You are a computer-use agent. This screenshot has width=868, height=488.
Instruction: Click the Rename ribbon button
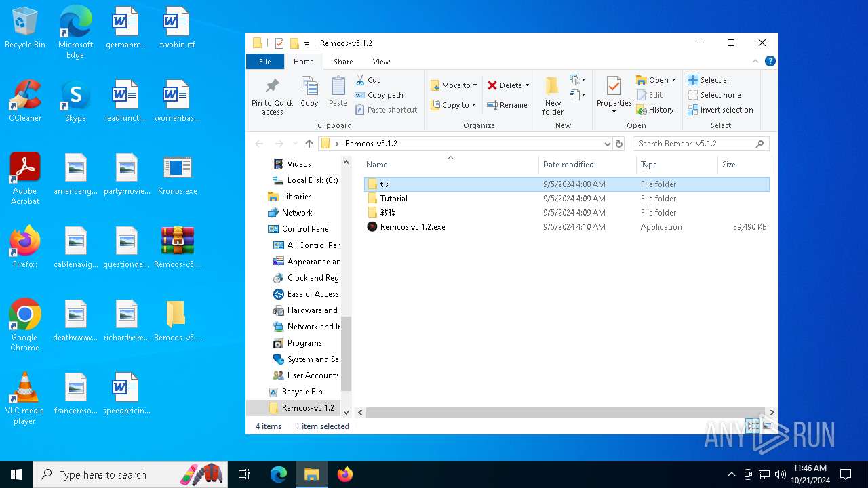coord(507,105)
